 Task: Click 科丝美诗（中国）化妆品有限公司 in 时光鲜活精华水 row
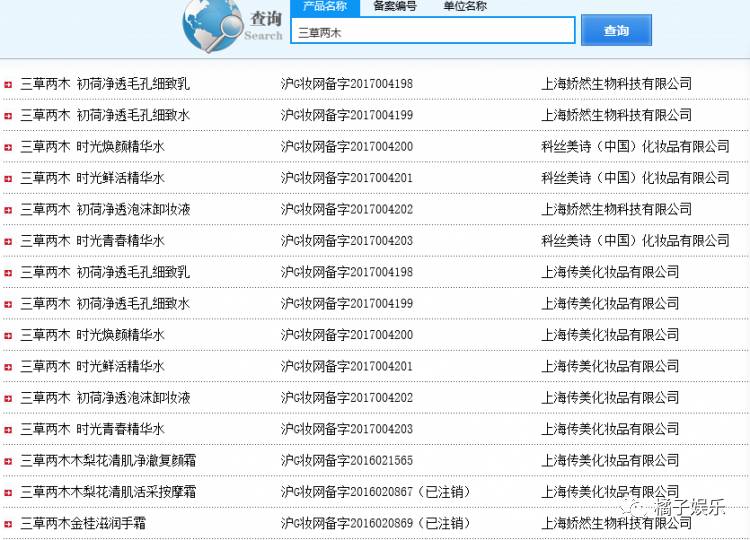pos(635,178)
